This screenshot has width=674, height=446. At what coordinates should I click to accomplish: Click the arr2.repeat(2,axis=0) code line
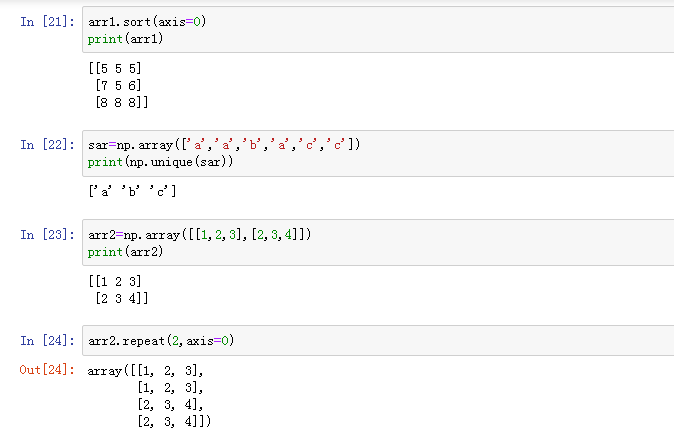pos(161,341)
